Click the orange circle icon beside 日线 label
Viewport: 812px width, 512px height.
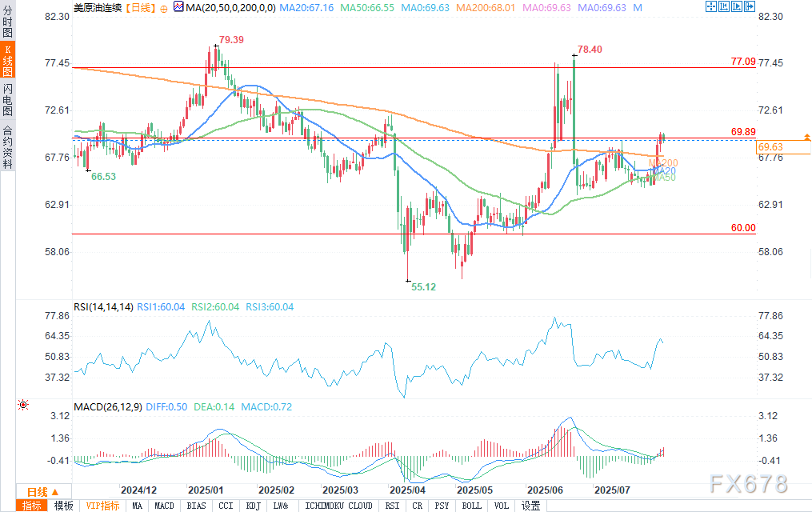coord(163,7)
